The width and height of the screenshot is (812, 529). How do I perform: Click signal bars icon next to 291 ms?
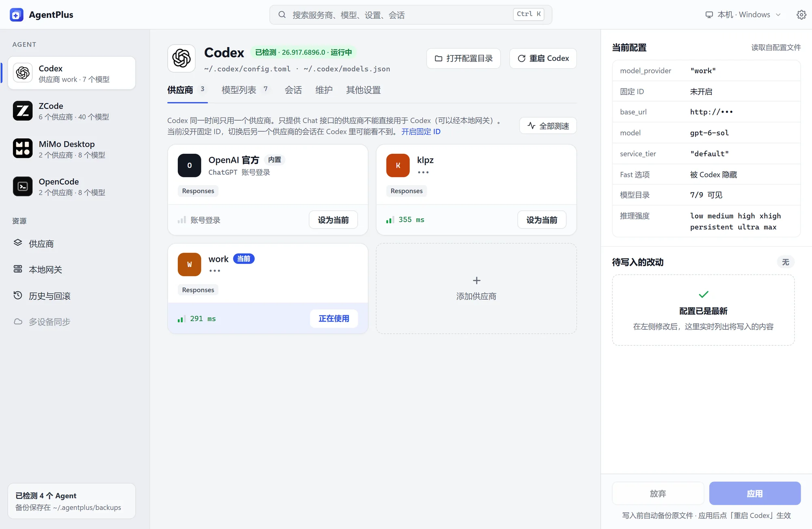(x=181, y=319)
